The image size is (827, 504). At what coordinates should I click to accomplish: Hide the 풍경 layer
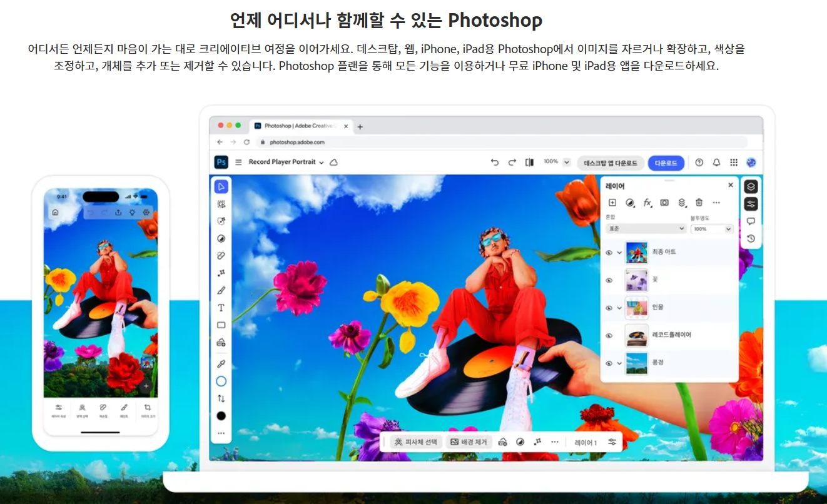[x=609, y=363]
